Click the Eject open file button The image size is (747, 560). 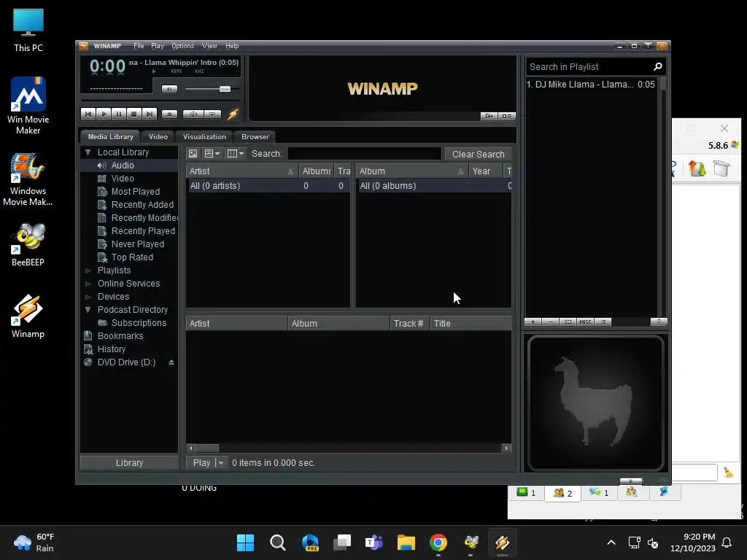[169, 114]
